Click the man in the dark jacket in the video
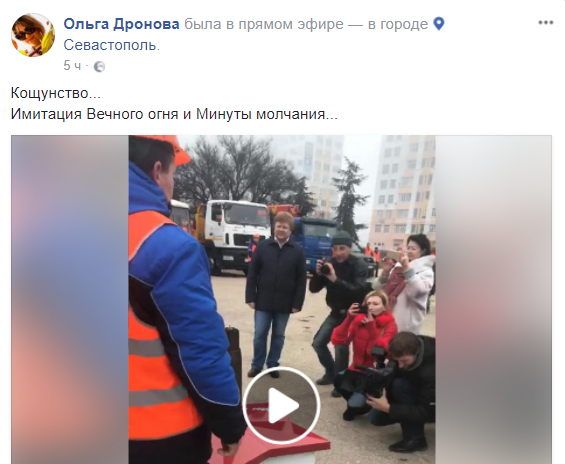The height and width of the screenshot is (464, 565). point(276,293)
